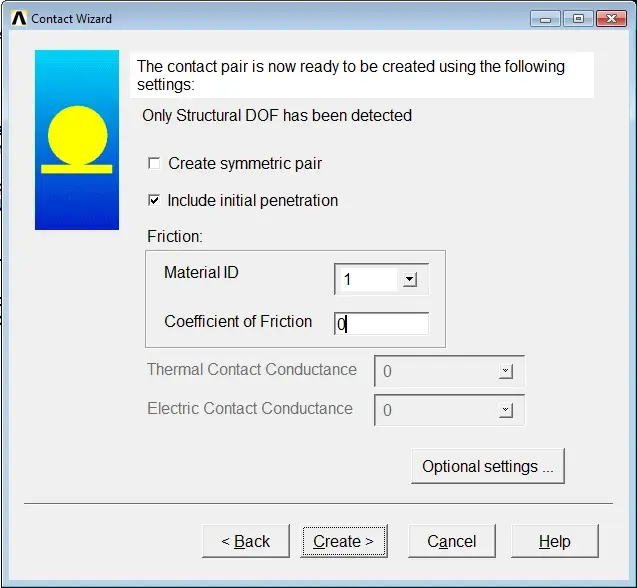Uncheck Include initial penetration

point(154,200)
